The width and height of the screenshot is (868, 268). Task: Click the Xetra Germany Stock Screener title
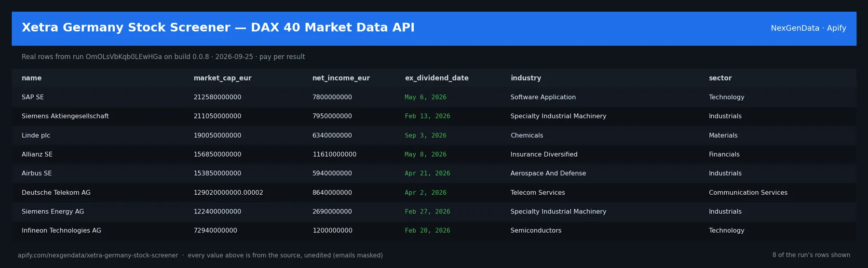[x=218, y=27]
